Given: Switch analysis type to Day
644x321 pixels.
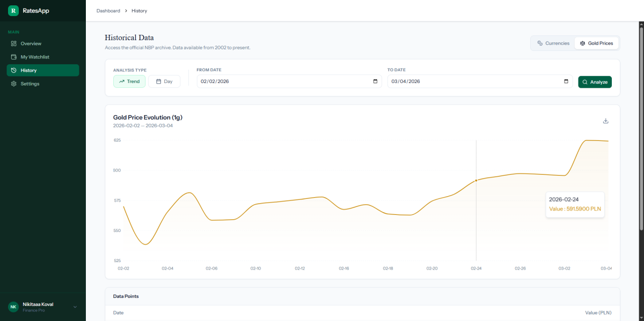Looking at the screenshot, I should tap(164, 81).
